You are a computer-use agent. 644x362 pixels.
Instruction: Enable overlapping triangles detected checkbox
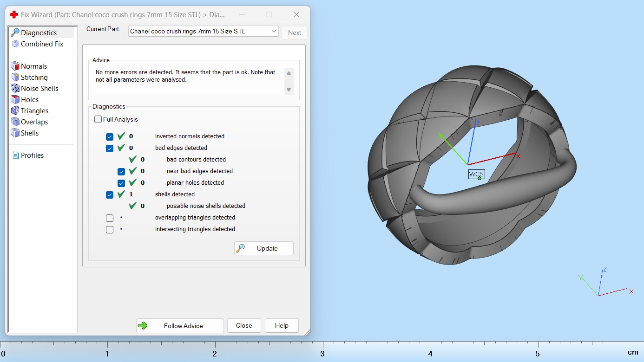click(x=110, y=218)
